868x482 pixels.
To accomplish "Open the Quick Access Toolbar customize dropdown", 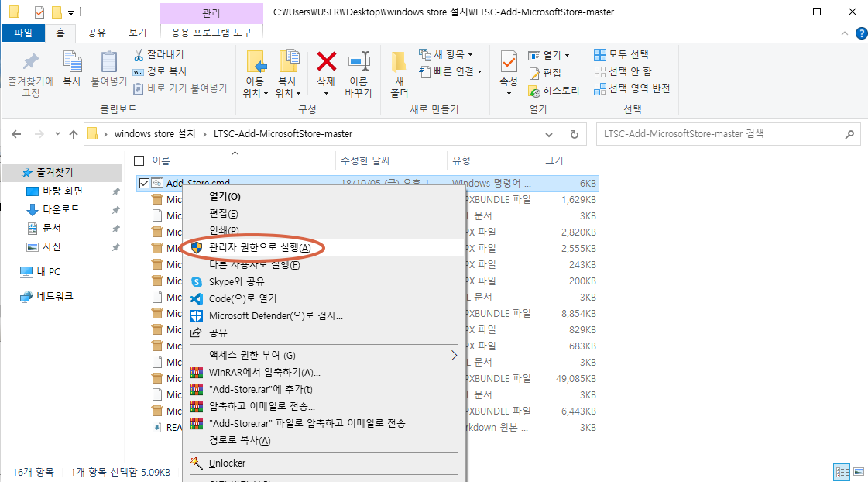I will [x=71, y=12].
